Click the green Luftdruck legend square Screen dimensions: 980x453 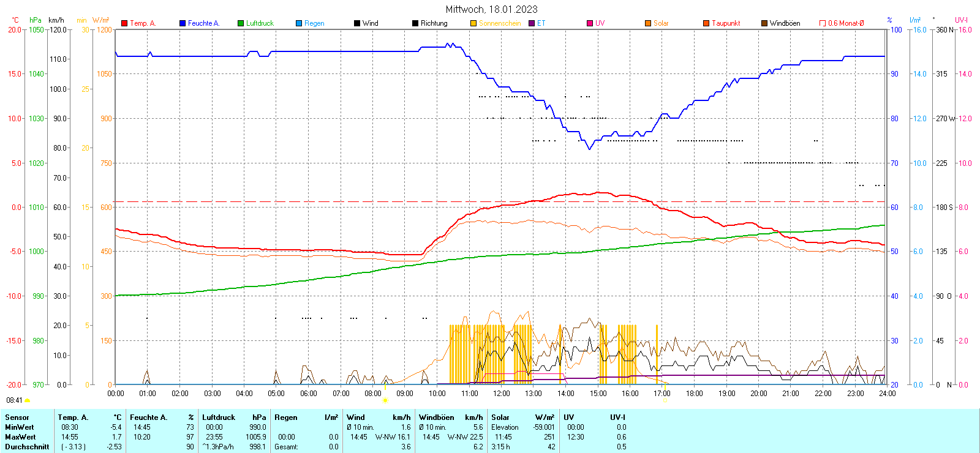[241, 23]
